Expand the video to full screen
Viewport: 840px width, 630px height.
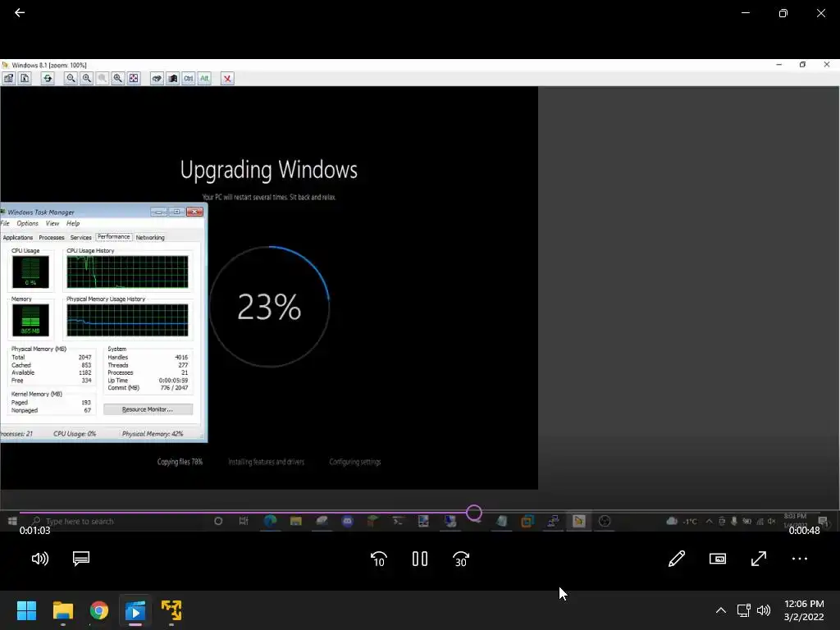coord(759,559)
